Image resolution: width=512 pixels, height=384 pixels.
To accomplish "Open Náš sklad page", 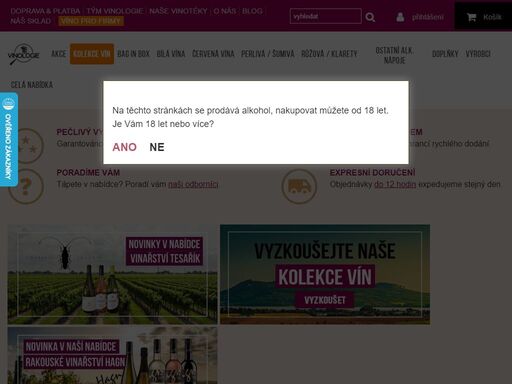I will tap(30, 21).
